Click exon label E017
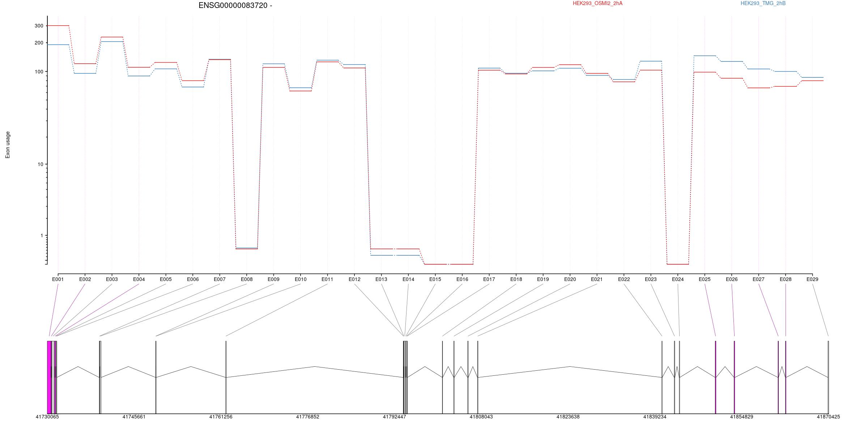 [489, 279]
